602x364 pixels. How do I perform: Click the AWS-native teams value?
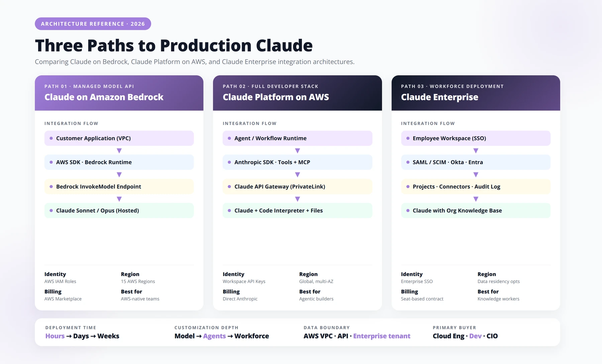140,299
